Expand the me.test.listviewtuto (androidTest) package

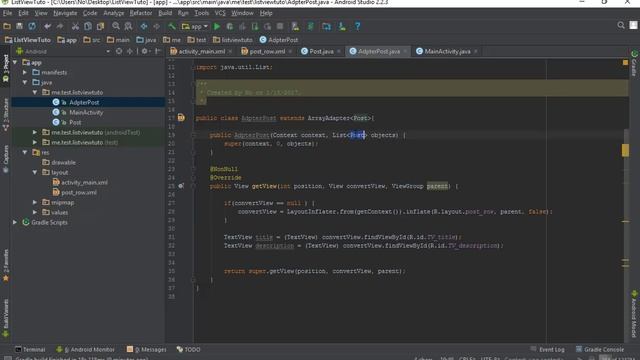pyautogui.click(x=35, y=132)
